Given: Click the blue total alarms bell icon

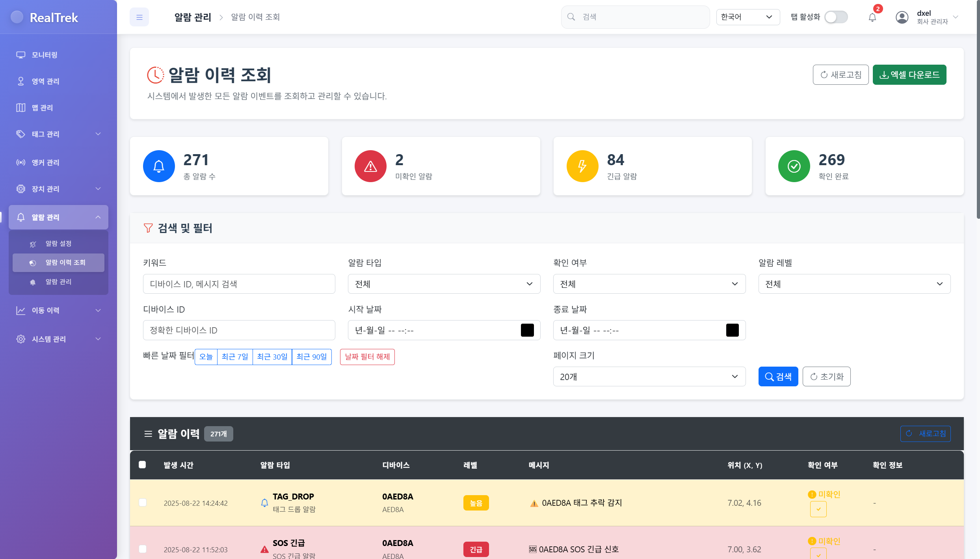Looking at the screenshot, I should pos(159,166).
